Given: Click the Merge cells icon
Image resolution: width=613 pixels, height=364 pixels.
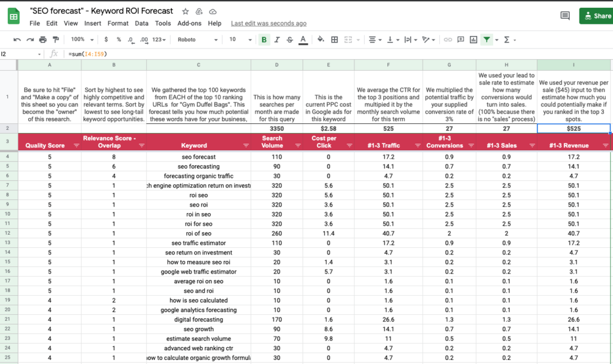Looking at the screenshot, I should (x=348, y=40).
